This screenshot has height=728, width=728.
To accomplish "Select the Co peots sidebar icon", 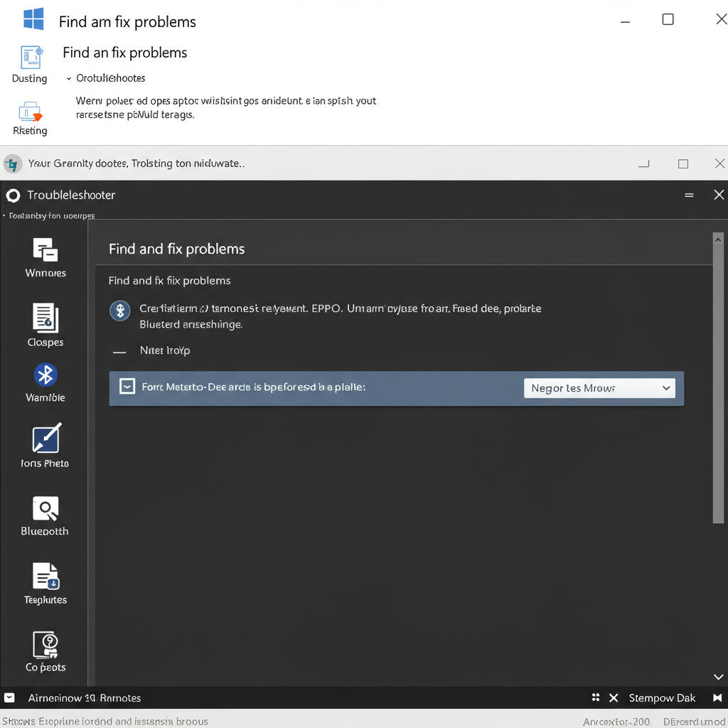I will click(x=45, y=645).
